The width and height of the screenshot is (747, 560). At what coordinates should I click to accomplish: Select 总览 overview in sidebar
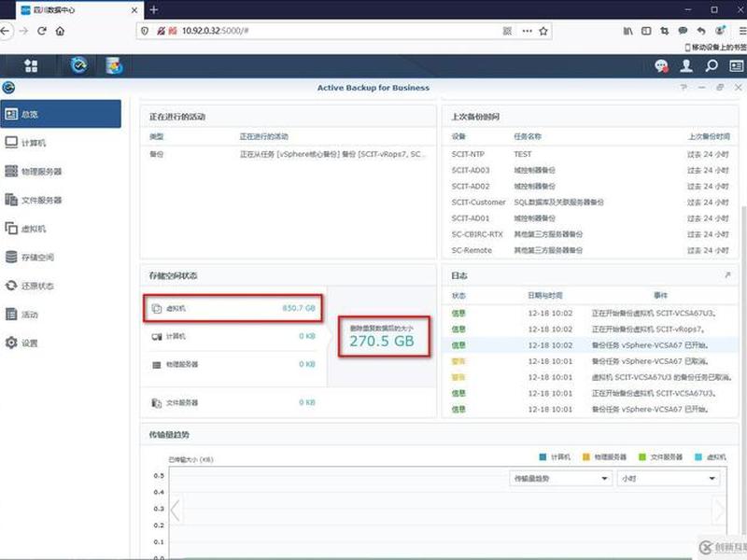61,114
